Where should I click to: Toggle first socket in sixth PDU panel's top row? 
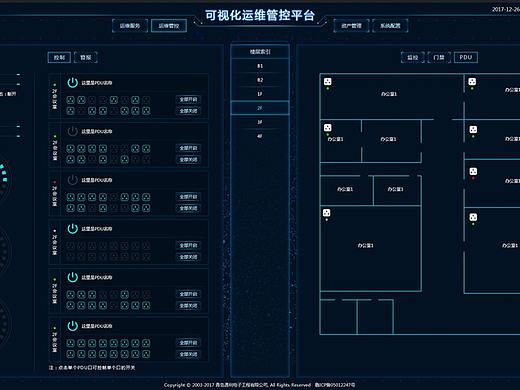pos(70,343)
